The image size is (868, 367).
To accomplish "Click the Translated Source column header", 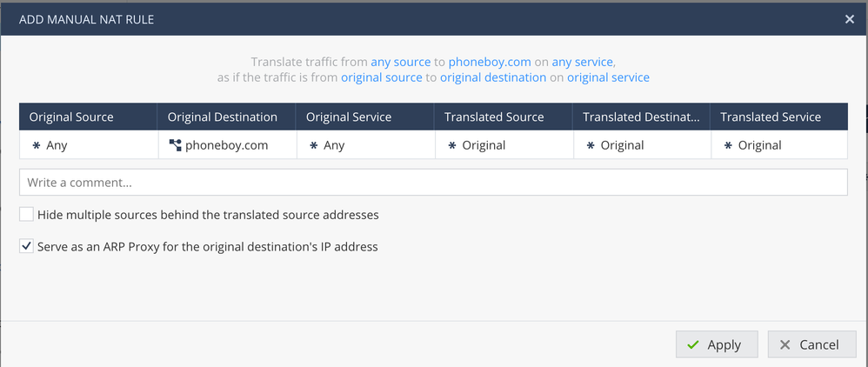I will (504, 117).
